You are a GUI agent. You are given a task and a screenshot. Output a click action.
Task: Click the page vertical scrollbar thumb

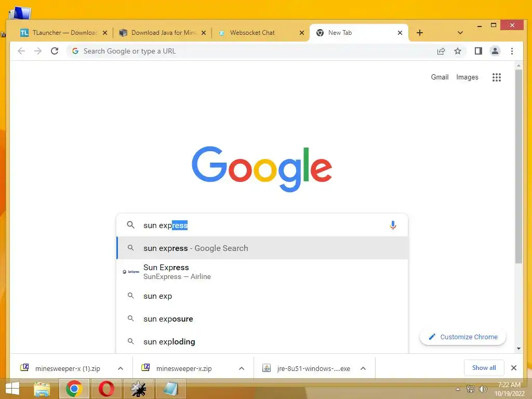click(x=518, y=166)
